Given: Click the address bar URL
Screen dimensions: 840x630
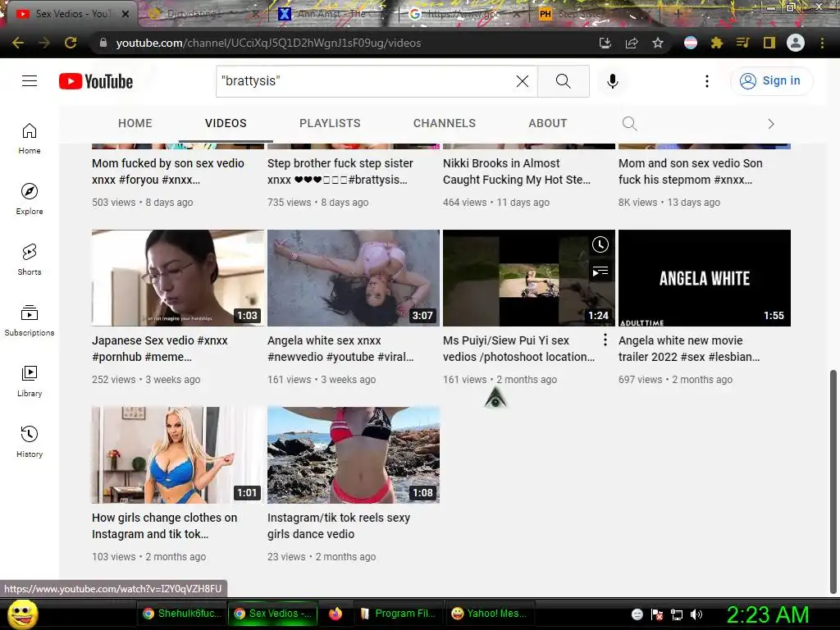Looking at the screenshot, I should [268, 43].
